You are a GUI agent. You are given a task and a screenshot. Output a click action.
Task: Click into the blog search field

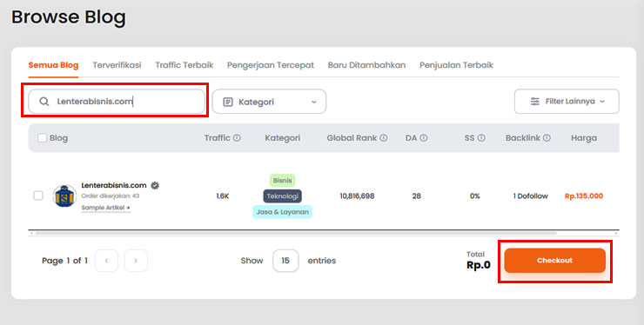(117, 102)
